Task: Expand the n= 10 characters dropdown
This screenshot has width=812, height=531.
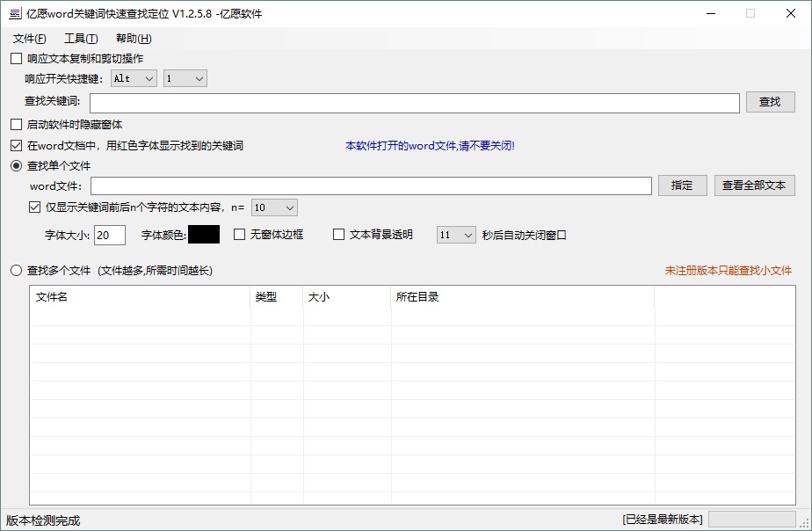Action: 274,207
